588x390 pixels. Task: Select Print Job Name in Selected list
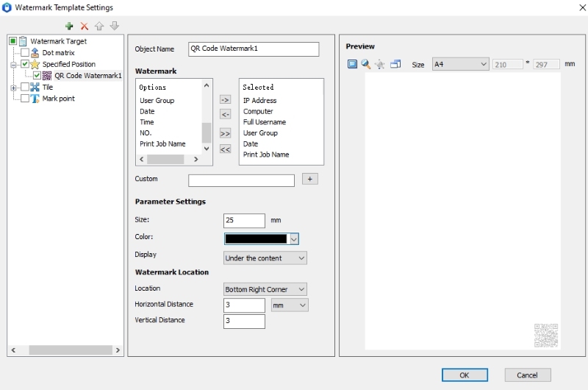tap(266, 155)
